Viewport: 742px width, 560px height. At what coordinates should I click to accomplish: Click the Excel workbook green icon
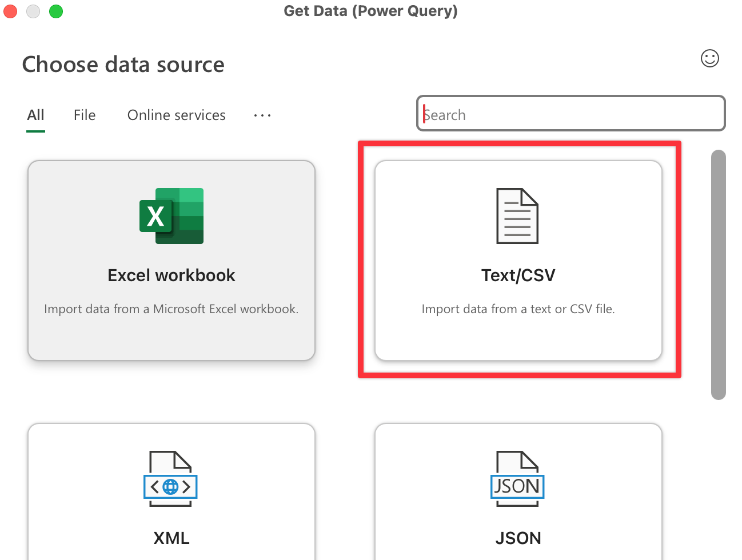point(171,216)
